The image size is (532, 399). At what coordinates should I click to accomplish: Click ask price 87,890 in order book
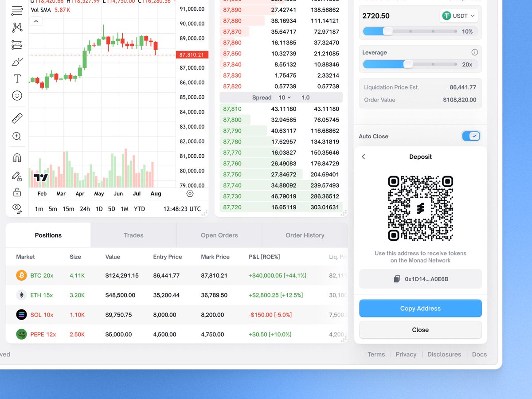(232, 10)
